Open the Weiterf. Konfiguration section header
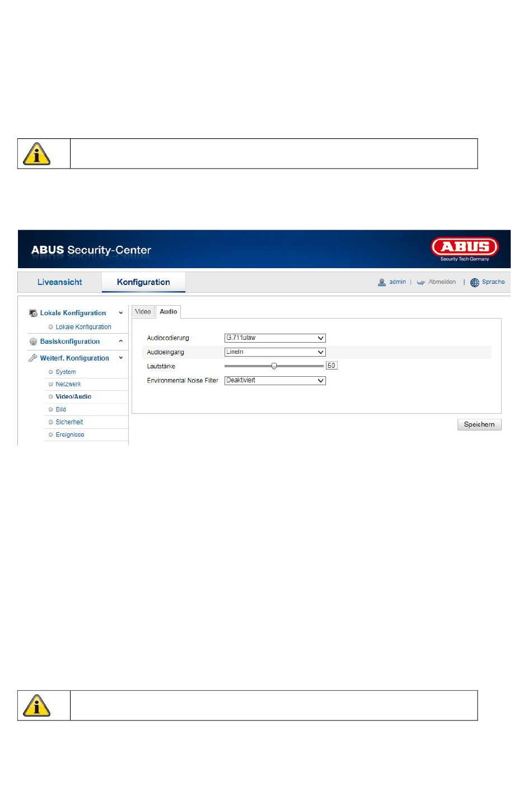Image resolution: width=532 pixels, height=795 pixels. tap(74, 358)
